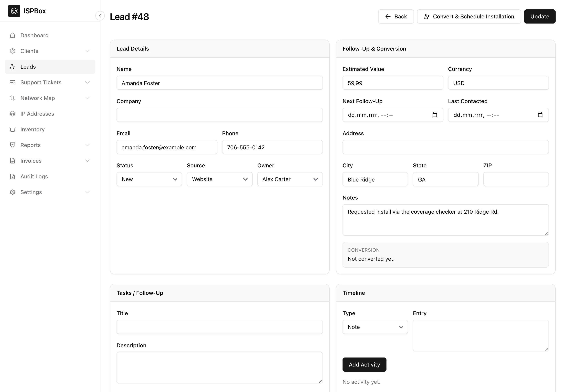Viewport: 565px width, 392px height.
Task: Click the Next Follow-Up date field
Action: [393, 115]
